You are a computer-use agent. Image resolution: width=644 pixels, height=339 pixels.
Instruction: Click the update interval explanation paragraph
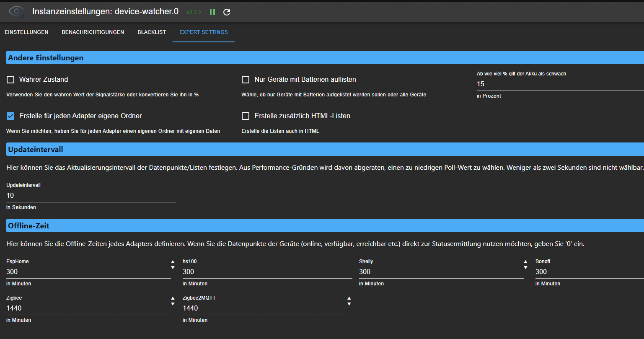point(325,168)
